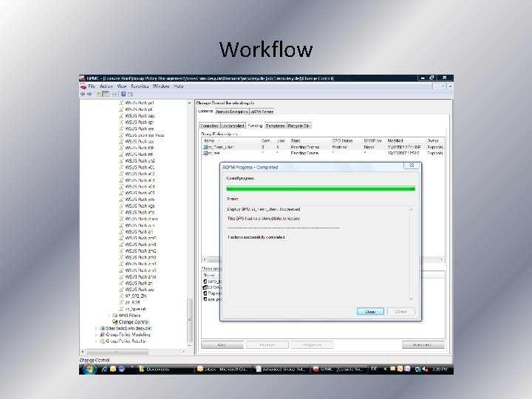
Task: Click tree pane vertical scrollbar thumb
Action: (190, 320)
